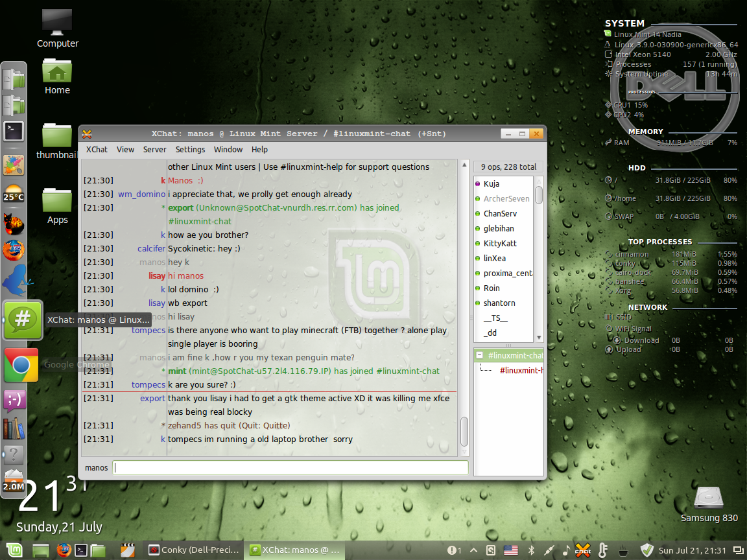747x560 pixels.
Task: Select user proxima_cent in the user list
Action: click(508, 274)
